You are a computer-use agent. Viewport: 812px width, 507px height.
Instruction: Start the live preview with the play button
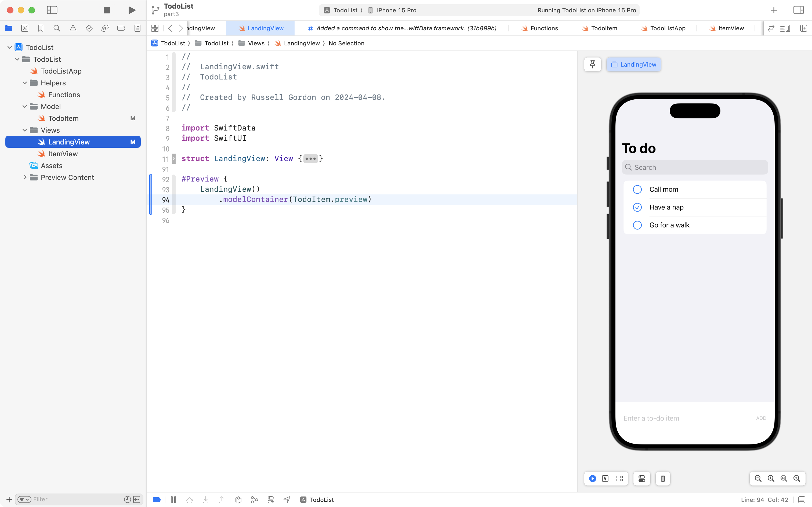tap(592, 479)
